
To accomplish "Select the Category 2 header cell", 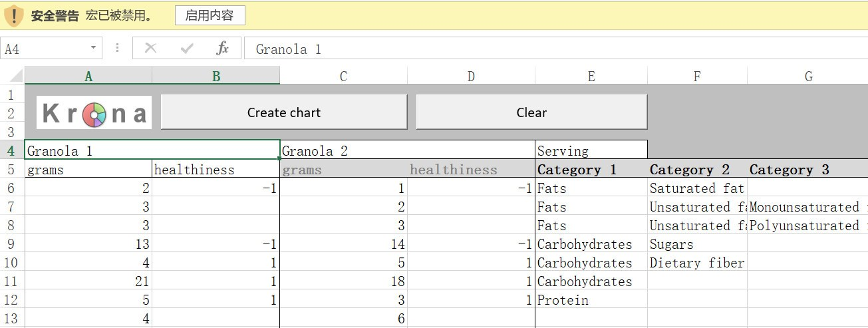I will click(697, 170).
